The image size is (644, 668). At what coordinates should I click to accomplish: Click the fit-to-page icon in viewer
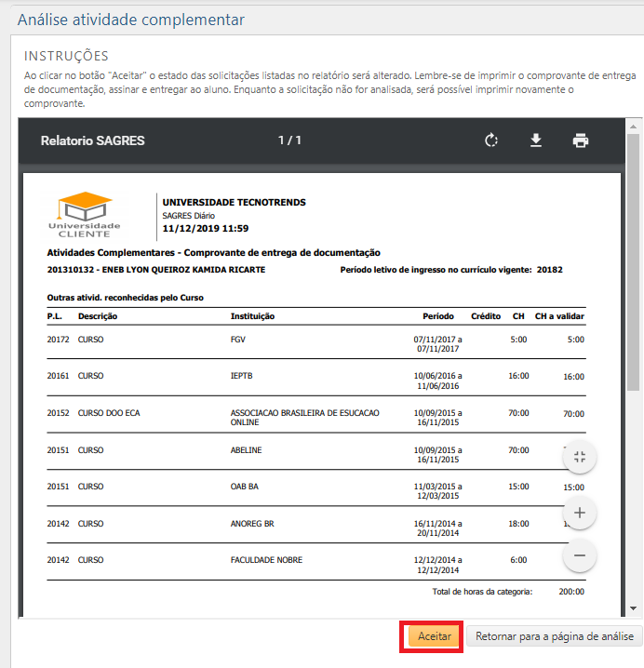coord(579,457)
